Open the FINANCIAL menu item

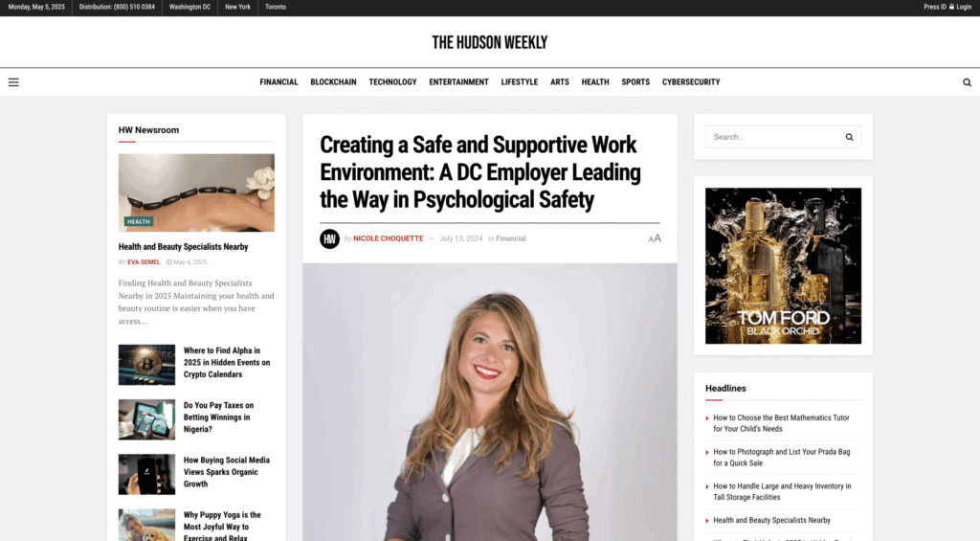278,82
